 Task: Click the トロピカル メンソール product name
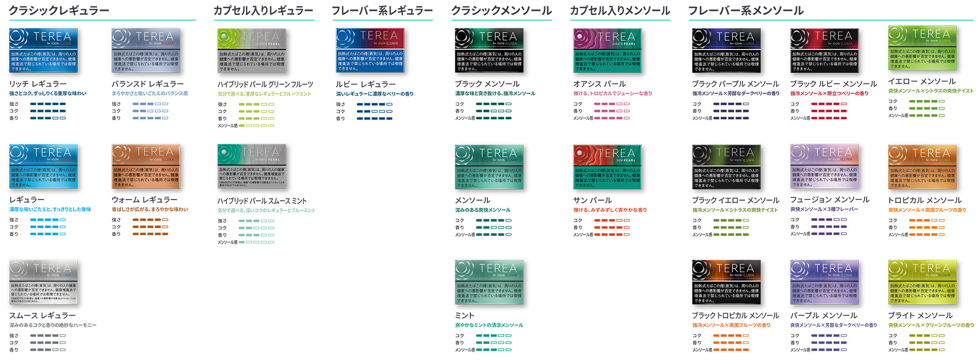click(x=925, y=200)
